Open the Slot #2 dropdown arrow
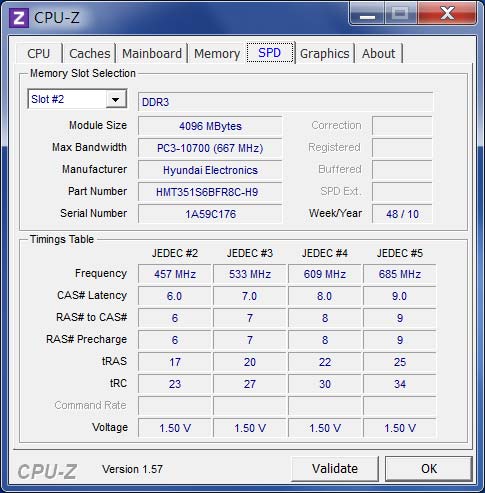The image size is (485, 493). tap(116, 99)
